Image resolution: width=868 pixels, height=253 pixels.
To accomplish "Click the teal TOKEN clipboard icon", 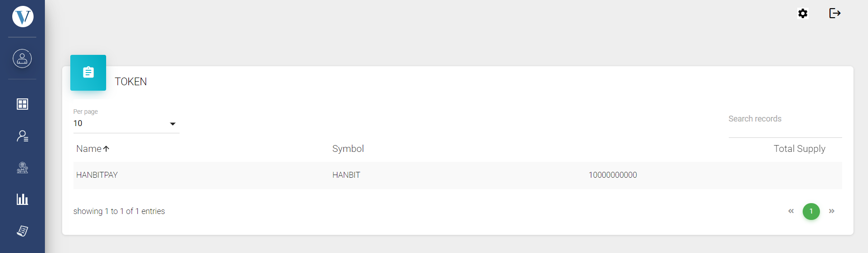I will coord(88,73).
